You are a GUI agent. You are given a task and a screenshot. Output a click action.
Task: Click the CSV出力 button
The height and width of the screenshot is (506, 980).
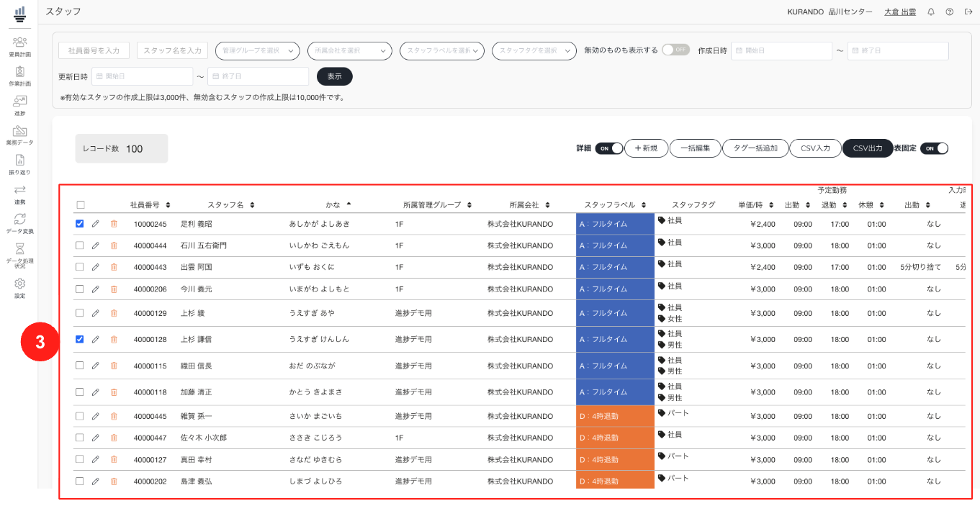(868, 148)
